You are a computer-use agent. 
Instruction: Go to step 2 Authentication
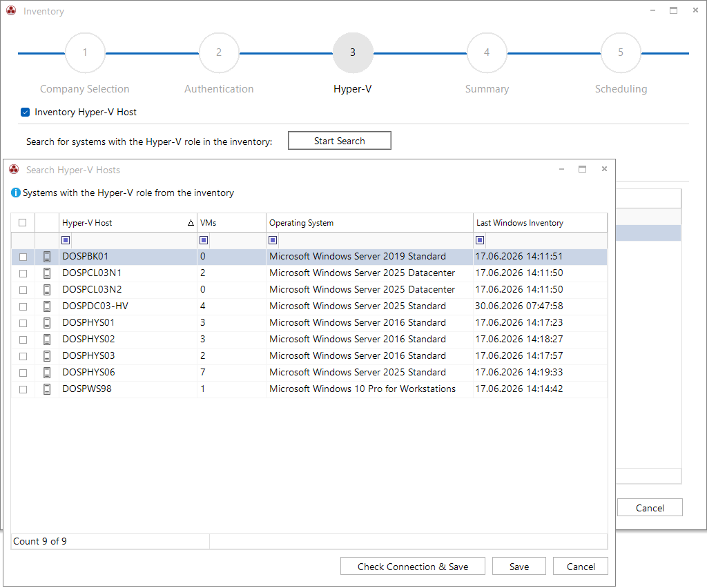219,52
